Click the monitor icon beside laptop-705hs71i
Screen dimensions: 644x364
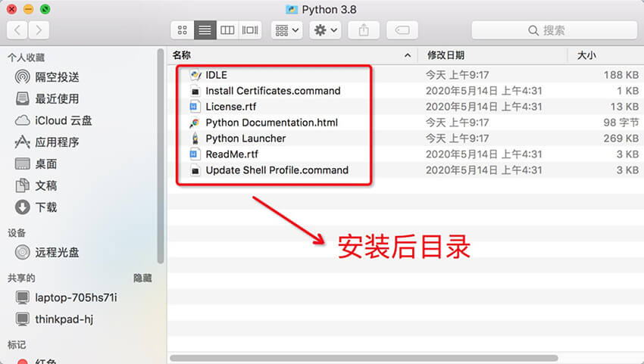click(22, 297)
